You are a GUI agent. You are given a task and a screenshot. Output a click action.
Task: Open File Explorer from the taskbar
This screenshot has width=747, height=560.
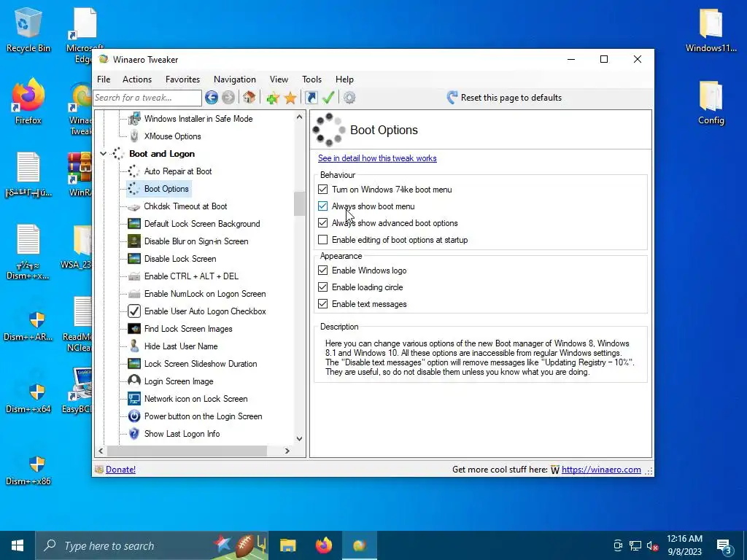coord(287,545)
